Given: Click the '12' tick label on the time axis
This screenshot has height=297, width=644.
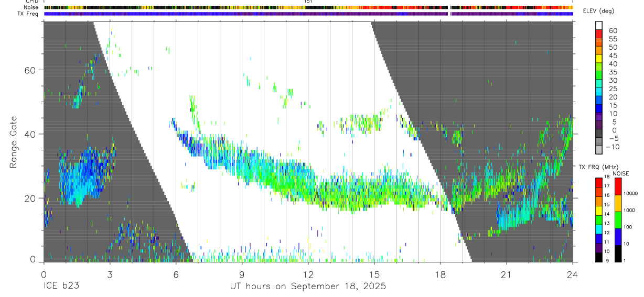Looking at the screenshot, I should coord(308,274).
